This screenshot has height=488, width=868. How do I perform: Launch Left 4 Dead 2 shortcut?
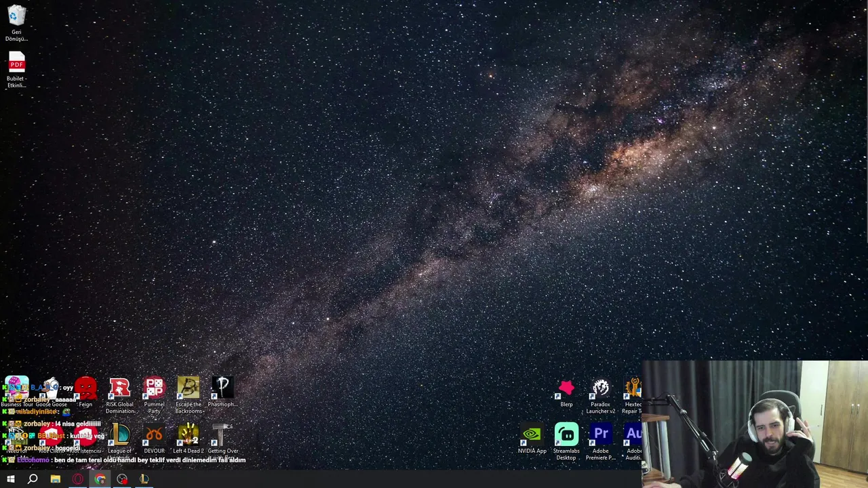click(189, 439)
